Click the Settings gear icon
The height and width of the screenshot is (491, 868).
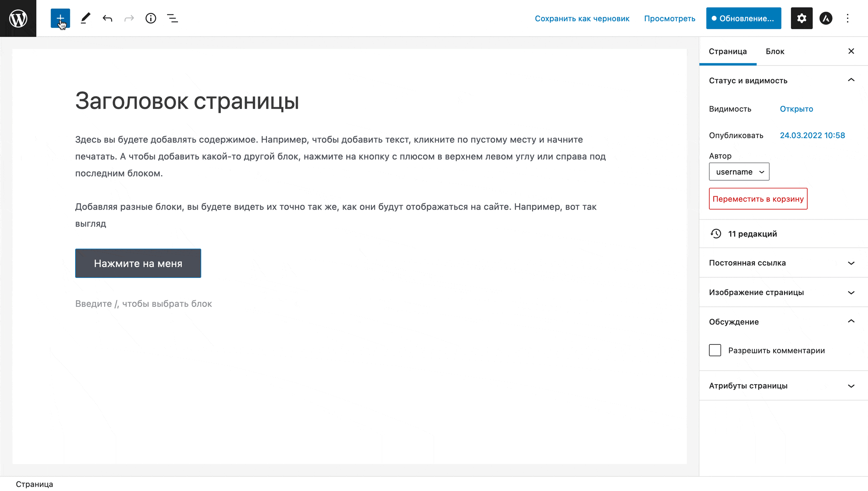click(801, 18)
